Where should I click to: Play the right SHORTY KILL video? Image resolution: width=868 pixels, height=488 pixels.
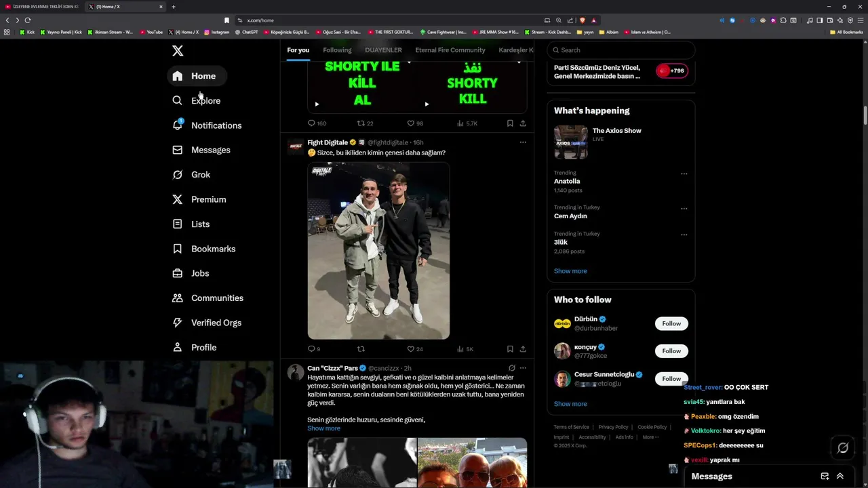point(427,104)
